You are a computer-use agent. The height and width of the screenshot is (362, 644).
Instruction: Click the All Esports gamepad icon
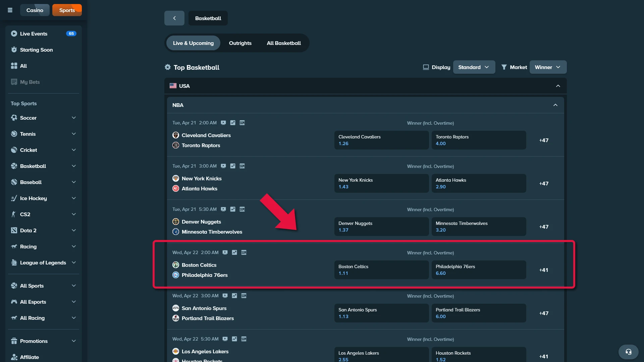tap(14, 302)
